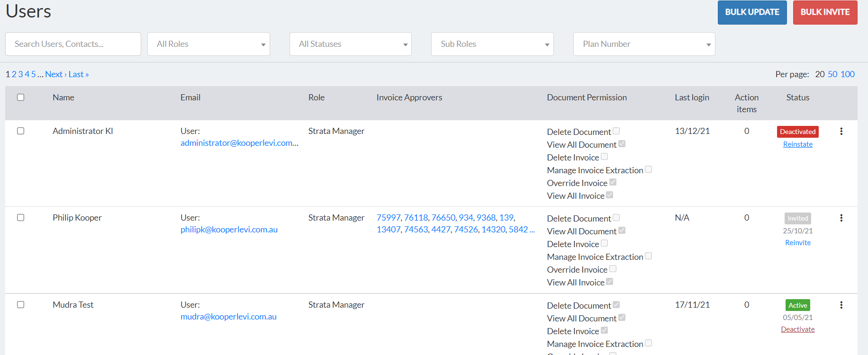
Task: Click the Bulk Update button
Action: click(x=752, y=12)
